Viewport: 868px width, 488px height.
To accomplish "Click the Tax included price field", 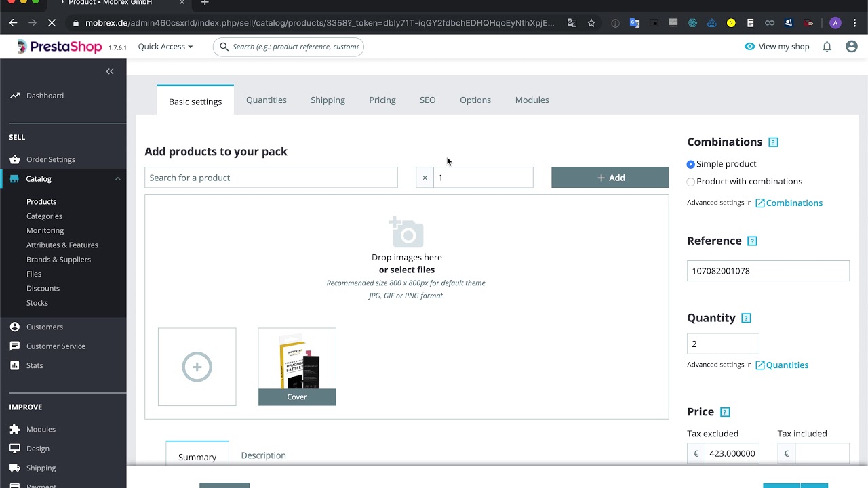I will coord(822,453).
